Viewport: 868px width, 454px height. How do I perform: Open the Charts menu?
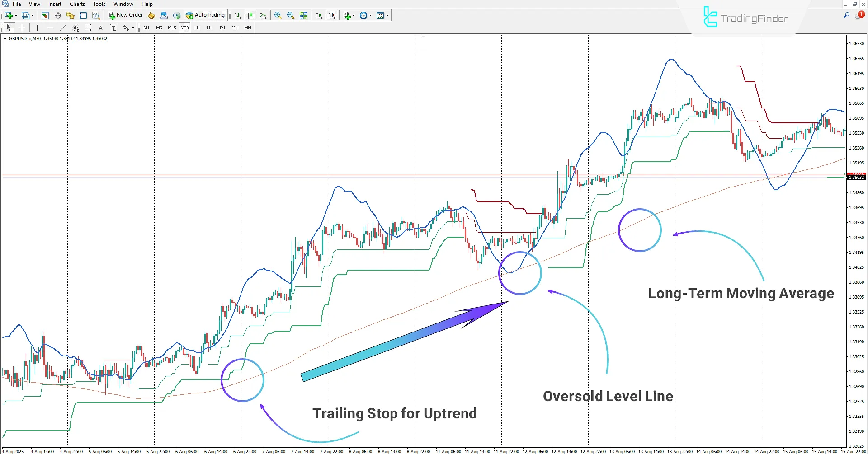77,4
